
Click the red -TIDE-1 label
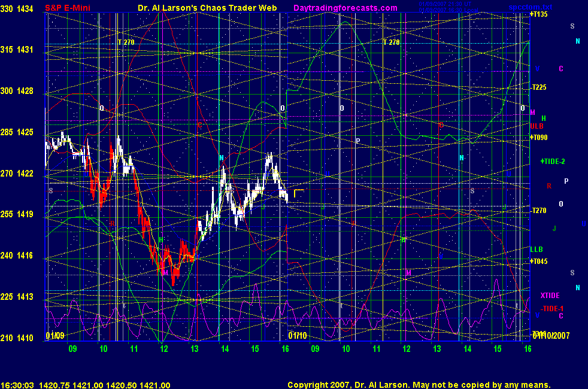click(x=552, y=309)
